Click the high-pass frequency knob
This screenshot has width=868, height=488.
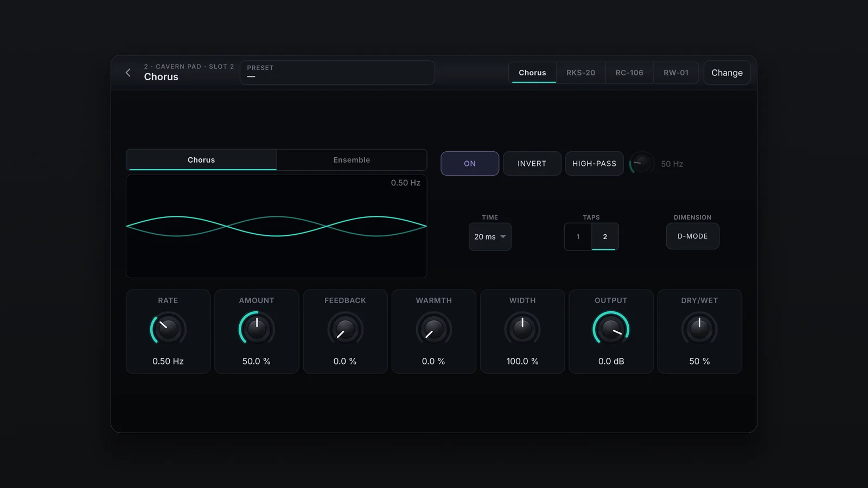(x=641, y=163)
